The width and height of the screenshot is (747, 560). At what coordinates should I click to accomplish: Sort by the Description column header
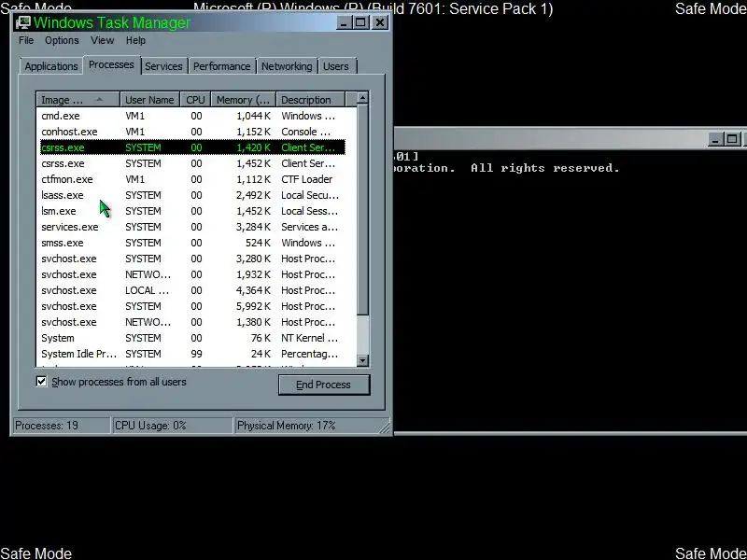(x=310, y=100)
